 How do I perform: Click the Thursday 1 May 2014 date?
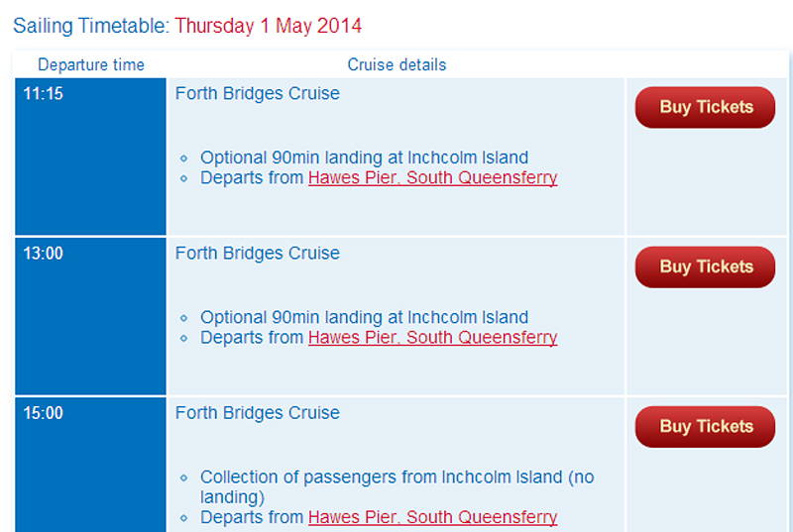268,26
